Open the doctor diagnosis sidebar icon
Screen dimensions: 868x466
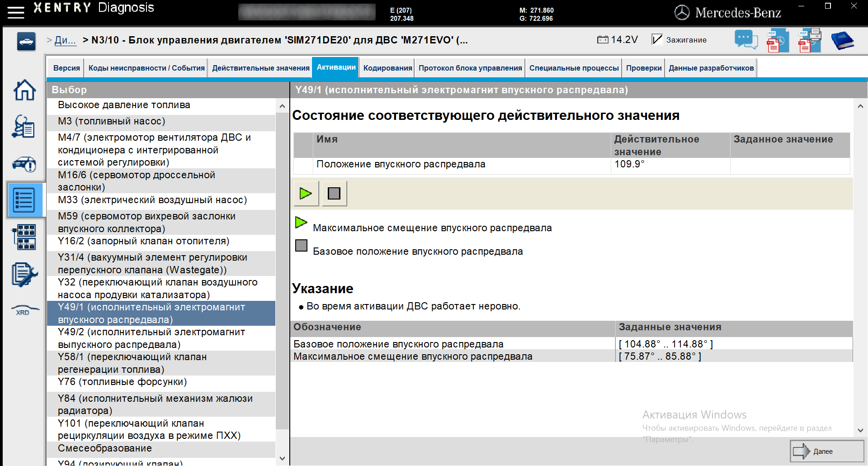point(24,126)
